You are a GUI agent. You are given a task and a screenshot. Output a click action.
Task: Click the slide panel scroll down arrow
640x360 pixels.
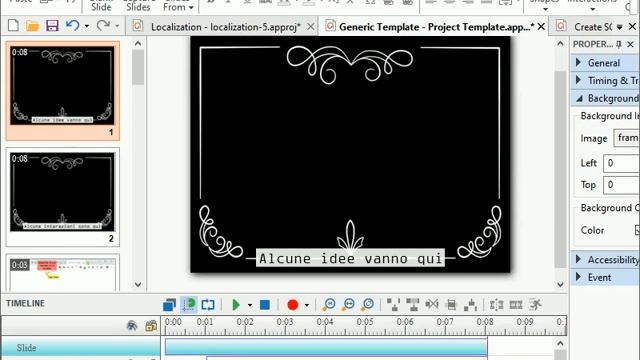click(138, 284)
